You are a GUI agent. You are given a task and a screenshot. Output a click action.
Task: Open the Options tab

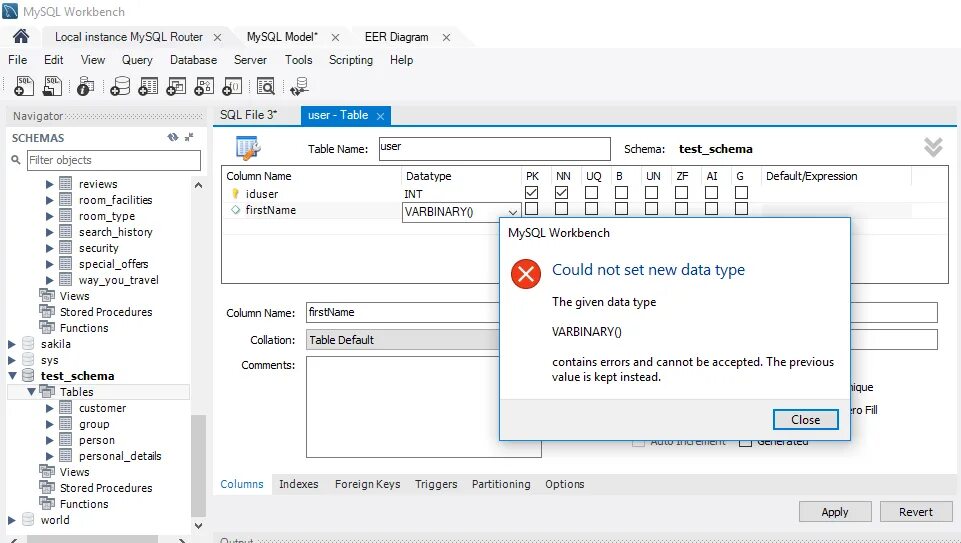564,484
